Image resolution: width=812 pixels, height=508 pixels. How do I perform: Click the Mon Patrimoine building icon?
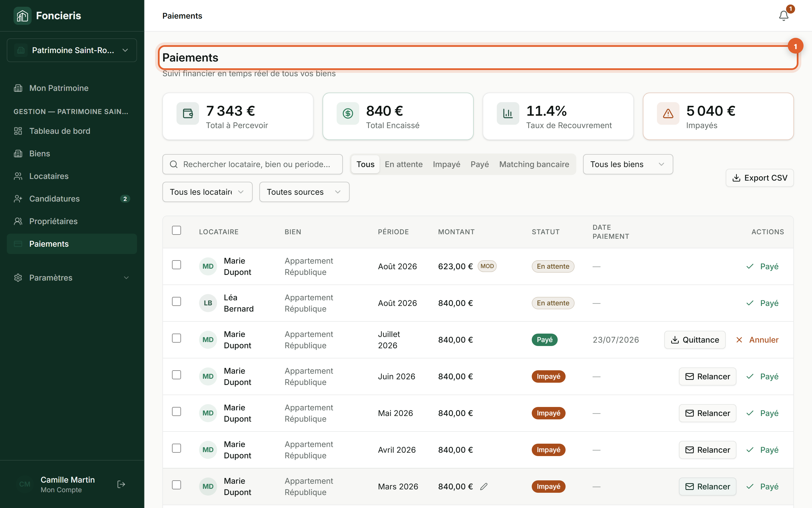(18, 88)
